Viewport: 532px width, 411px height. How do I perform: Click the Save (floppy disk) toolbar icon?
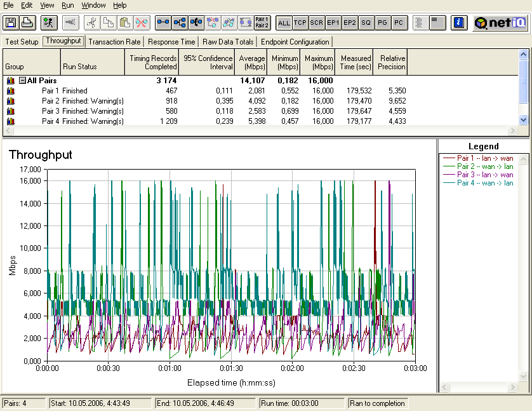pyautogui.click(x=11, y=23)
